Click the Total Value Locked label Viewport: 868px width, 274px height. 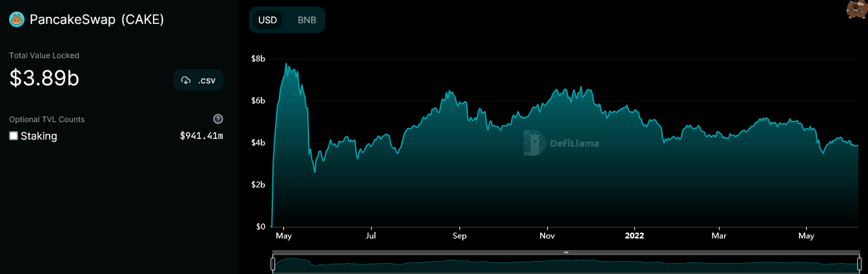pyautogui.click(x=45, y=56)
